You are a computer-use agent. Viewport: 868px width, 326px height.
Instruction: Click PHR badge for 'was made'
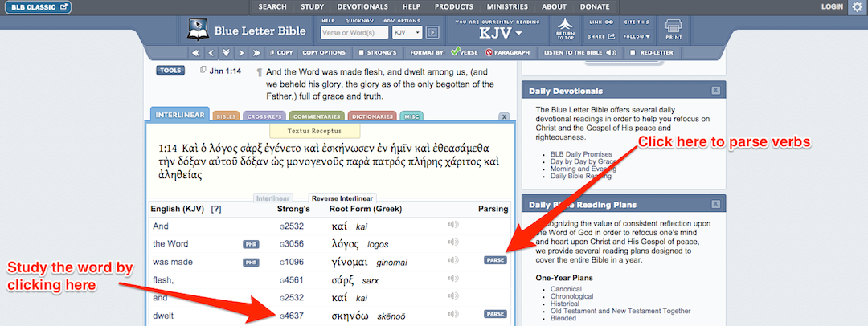point(251,263)
